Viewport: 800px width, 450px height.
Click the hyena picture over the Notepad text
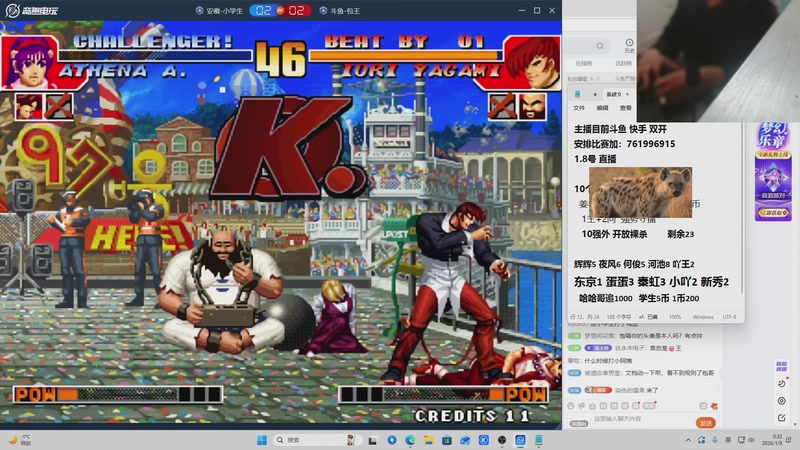(x=640, y=192)
